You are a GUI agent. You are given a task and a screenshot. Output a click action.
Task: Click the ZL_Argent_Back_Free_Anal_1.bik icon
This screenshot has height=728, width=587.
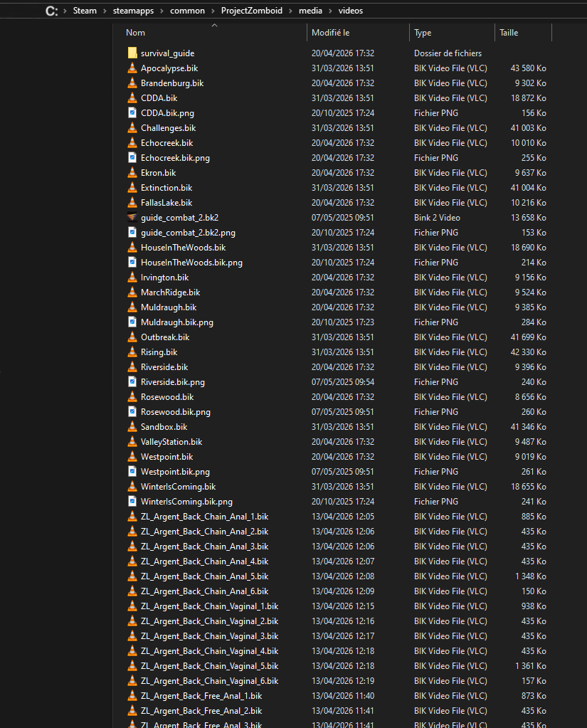pos(132,695)
